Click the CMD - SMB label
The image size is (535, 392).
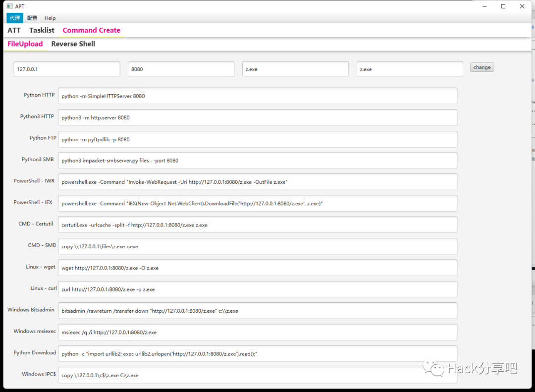pos(42,245)
